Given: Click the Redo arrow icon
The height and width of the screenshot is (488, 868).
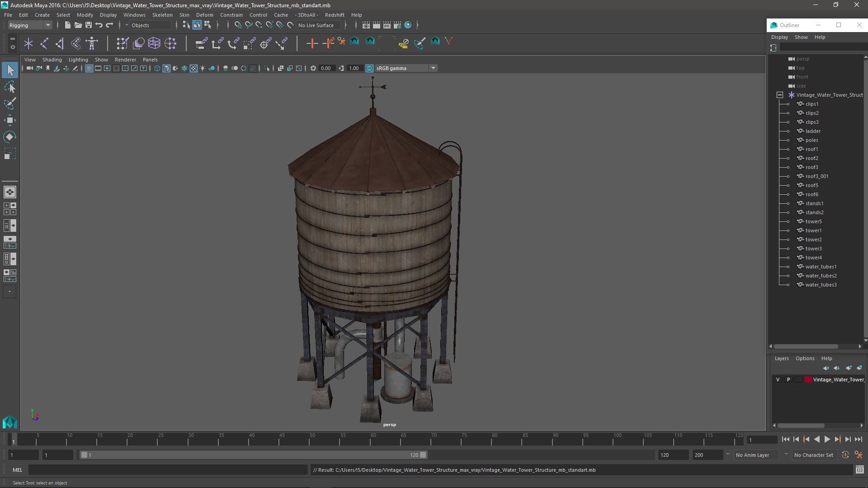Looking at the screenshot, I should coord(109,25).
